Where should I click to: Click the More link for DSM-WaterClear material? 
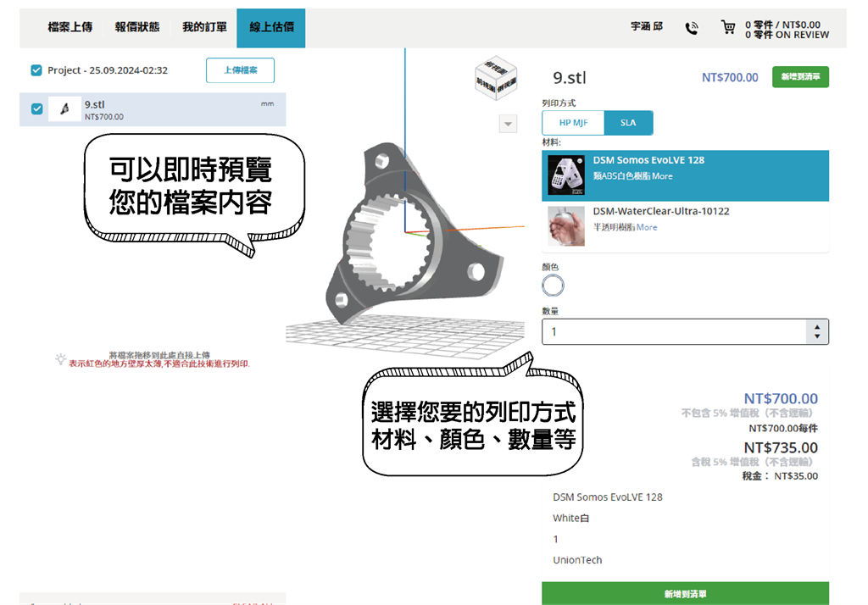click(648, 228)
